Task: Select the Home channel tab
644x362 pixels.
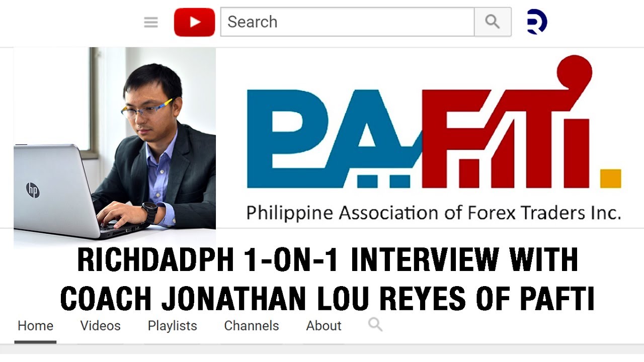Action: (35, 326)
